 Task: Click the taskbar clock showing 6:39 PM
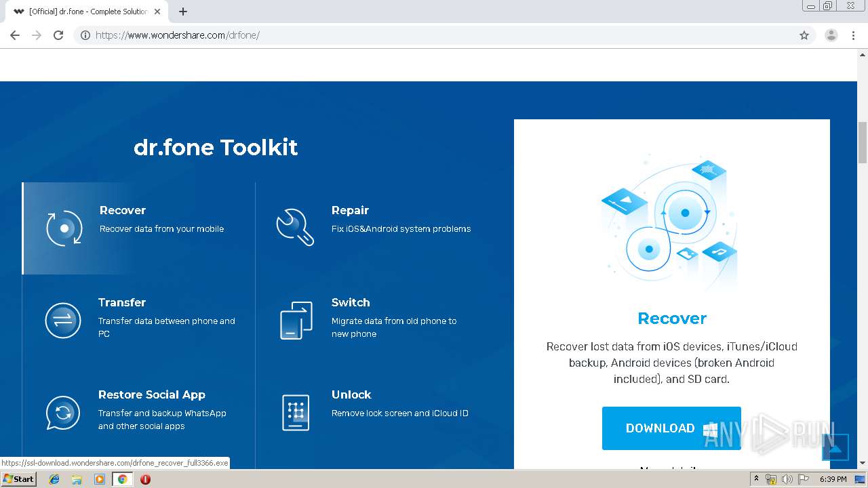(x=833, y=479)
